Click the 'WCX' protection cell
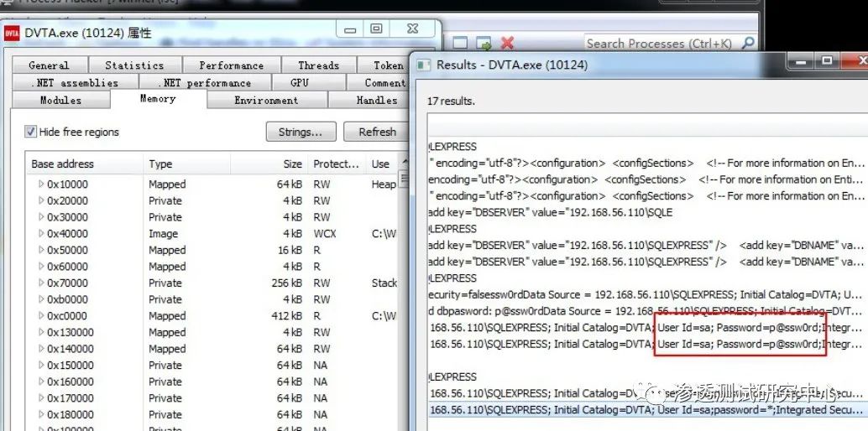The height and width of the screenshot is (431, 868). (325, 233)
